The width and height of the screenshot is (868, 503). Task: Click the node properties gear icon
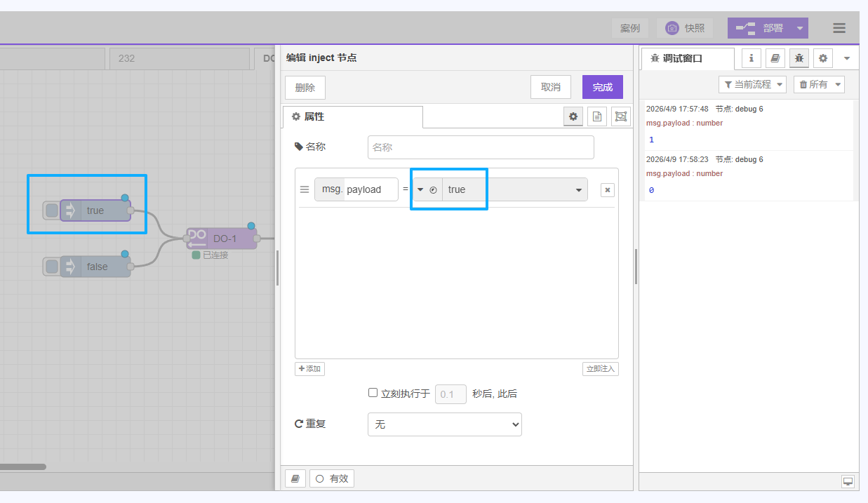coord(573,116)
